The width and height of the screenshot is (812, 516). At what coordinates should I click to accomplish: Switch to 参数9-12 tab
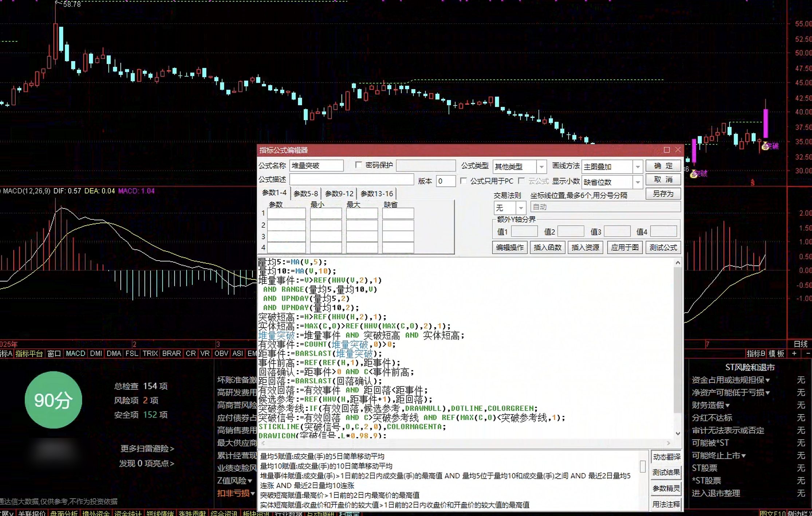click(x=339, y=193)
